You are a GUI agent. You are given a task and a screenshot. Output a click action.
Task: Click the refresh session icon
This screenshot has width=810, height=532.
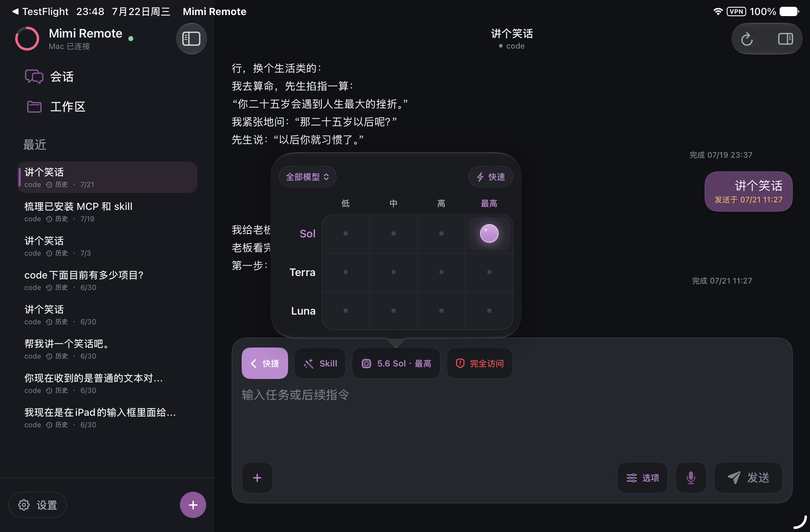(x=747, y=39)
